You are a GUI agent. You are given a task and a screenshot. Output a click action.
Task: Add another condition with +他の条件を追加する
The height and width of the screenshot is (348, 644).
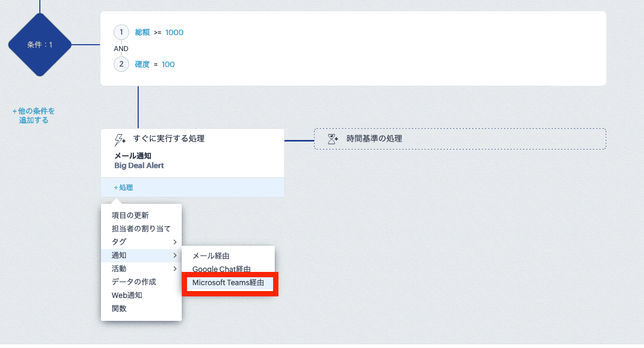tap(33, 115)
